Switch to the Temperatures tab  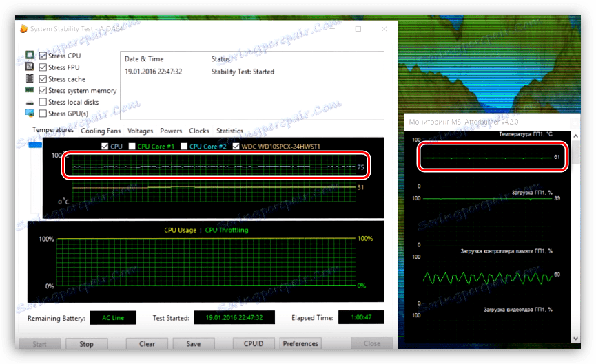coord(53,130)
